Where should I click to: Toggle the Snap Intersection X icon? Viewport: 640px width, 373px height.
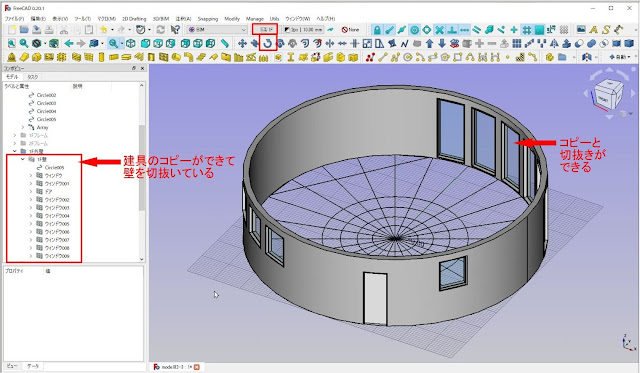[439, 29]
